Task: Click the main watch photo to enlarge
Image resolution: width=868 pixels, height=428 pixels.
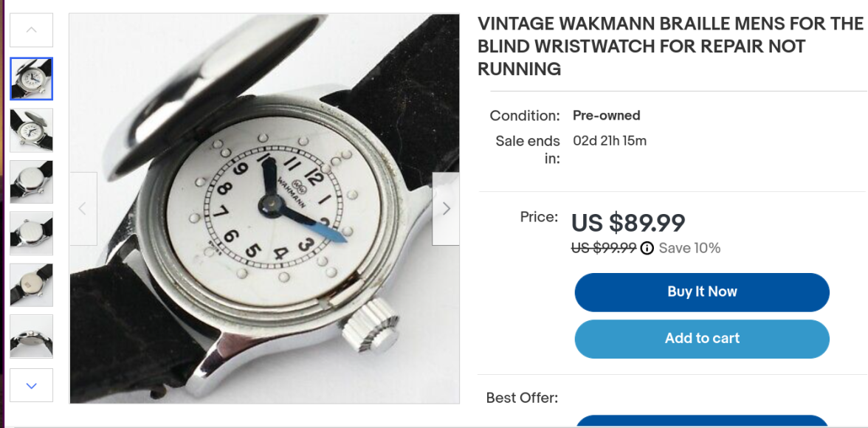Action: pyautogui.click(x=264, y=209)
